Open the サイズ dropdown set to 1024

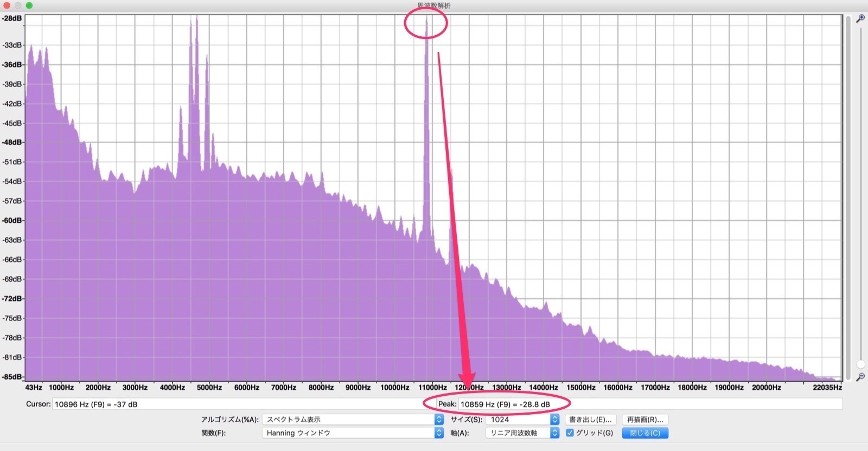pyautogui.click(x=523, y=420)
